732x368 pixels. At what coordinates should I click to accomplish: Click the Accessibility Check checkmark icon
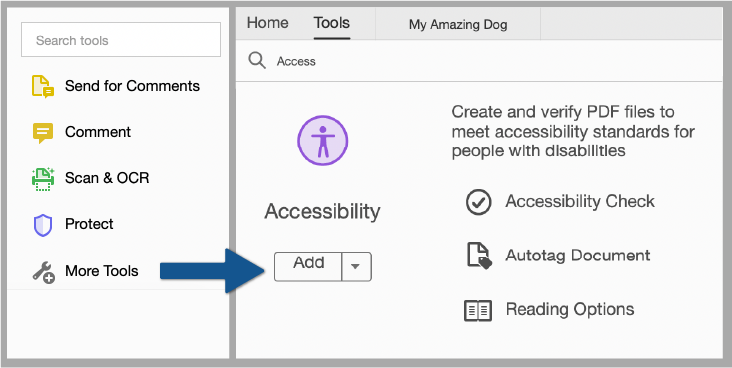478,202
